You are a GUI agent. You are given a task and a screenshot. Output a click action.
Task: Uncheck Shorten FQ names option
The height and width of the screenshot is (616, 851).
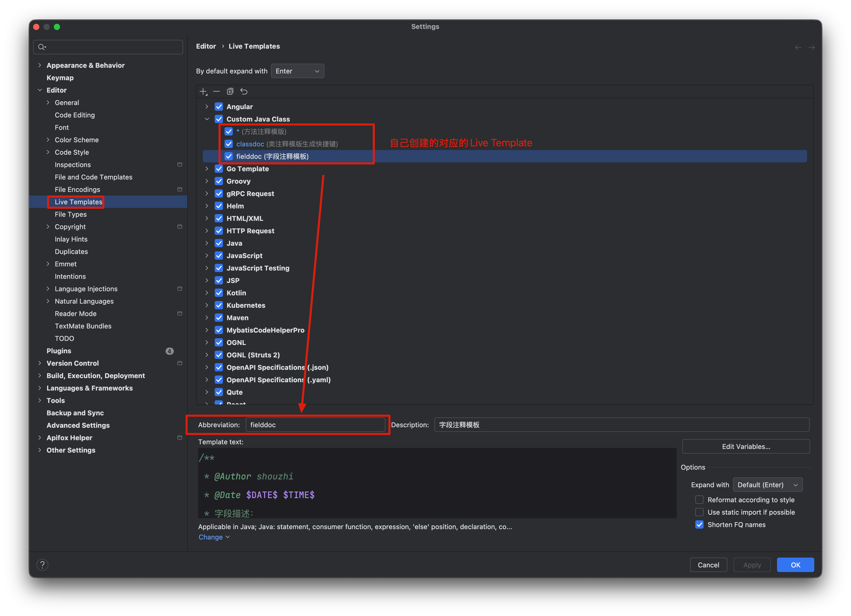click(699, 524)
